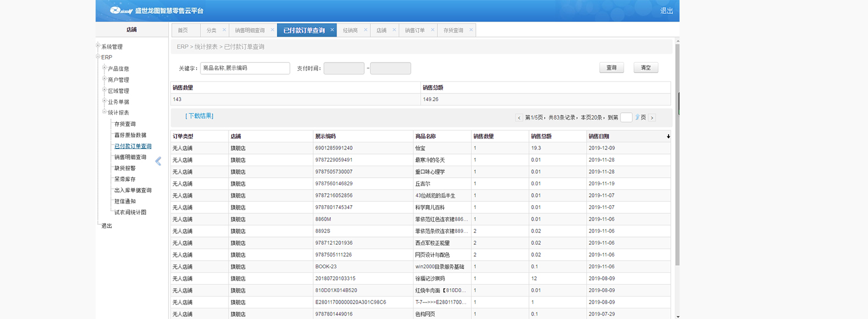Expand the 产品信息 tree node

(104, 68)
